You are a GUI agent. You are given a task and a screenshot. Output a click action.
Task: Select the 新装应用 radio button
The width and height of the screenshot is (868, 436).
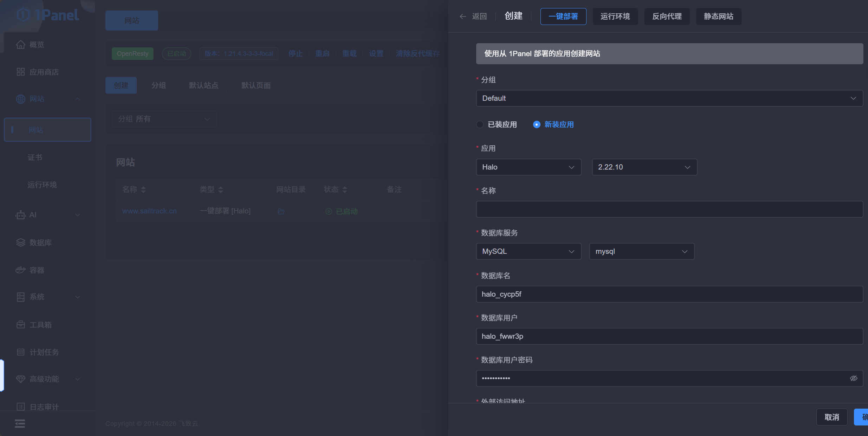pos(537,125)
